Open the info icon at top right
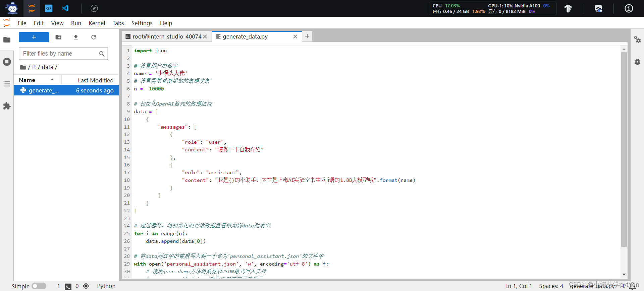The height and width of the screenshot is (291, 644). [629, 8]
